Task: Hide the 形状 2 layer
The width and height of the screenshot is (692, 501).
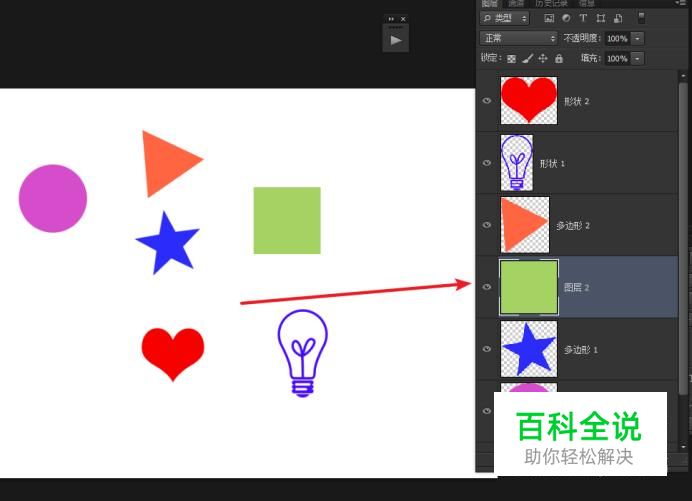Action: [487, 101]
